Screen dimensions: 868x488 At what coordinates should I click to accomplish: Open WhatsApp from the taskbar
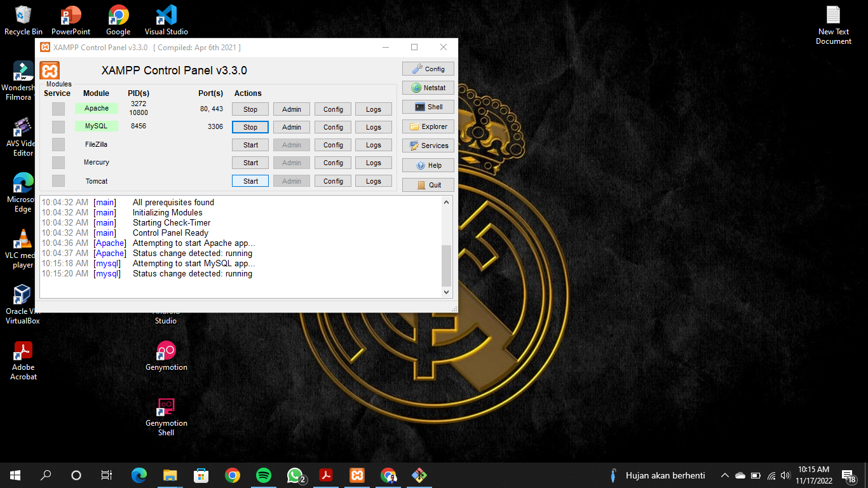295,475
